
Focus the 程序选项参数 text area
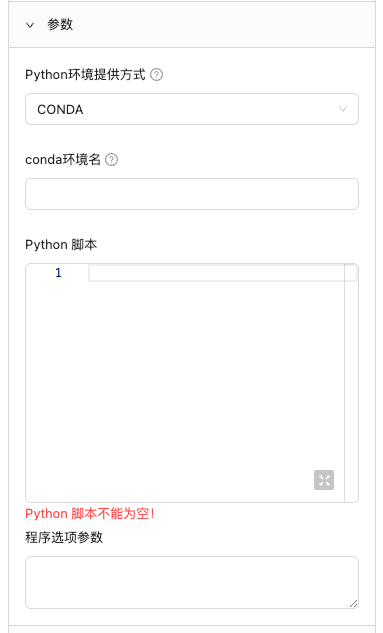[192, 582]
